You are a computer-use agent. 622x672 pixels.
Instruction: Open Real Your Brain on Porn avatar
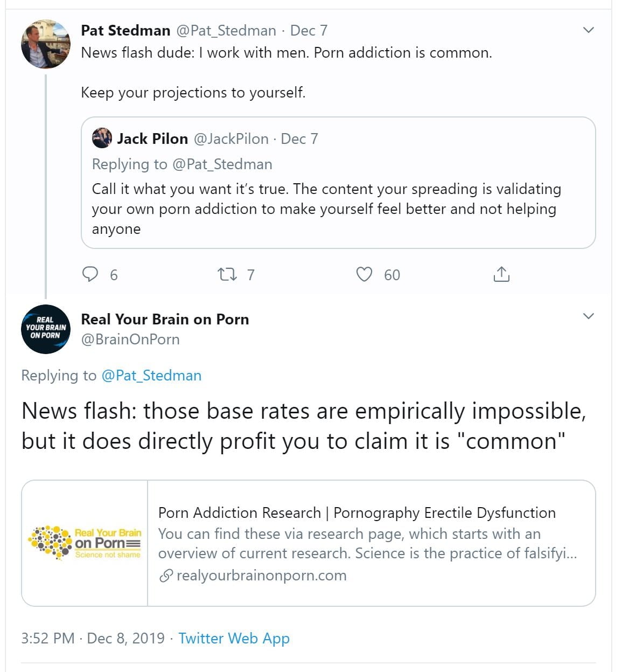(x=46, y=329)
